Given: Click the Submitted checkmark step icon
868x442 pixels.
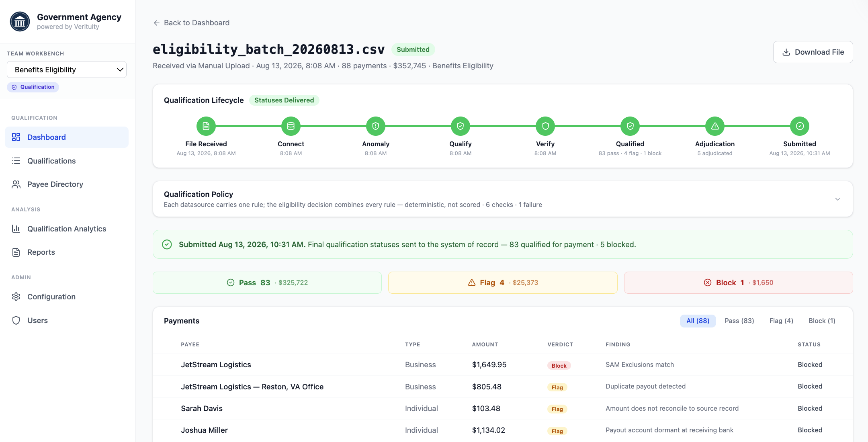Looking at the screenshot, I should 800,126.
